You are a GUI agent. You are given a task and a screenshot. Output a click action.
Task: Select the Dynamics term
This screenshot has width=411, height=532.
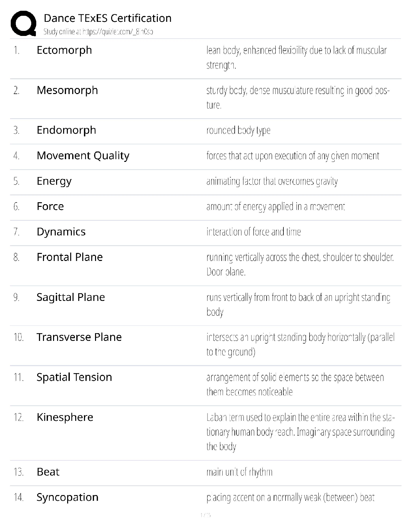pos(61,232)
